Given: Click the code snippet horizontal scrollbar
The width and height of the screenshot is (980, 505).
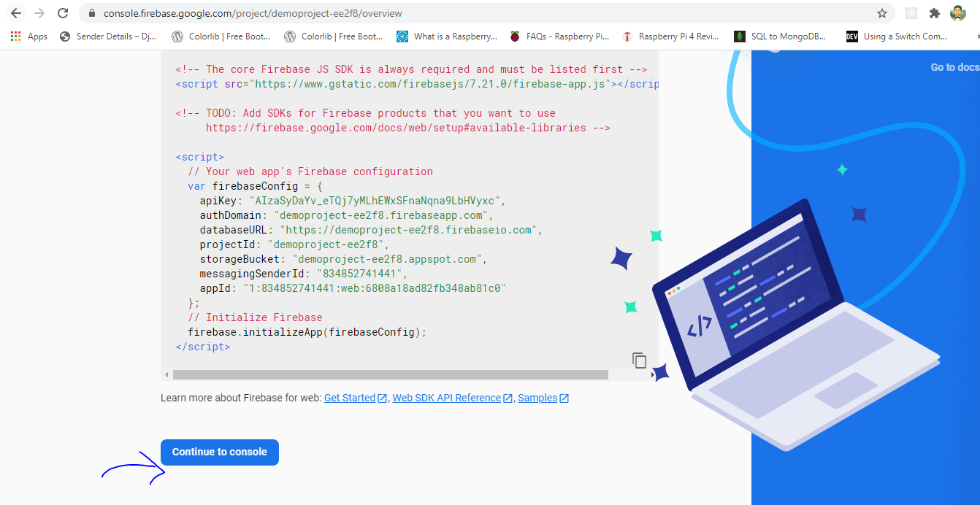Looking at the screenshot, I should click(390, 374).
